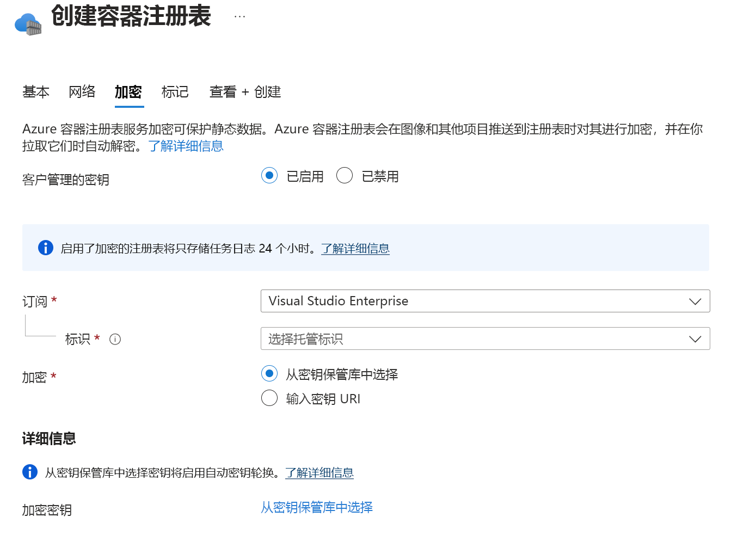Open the Visual Studio Enterprise subscription dropdown
This screenshot has width=756, height=554.
485,301
